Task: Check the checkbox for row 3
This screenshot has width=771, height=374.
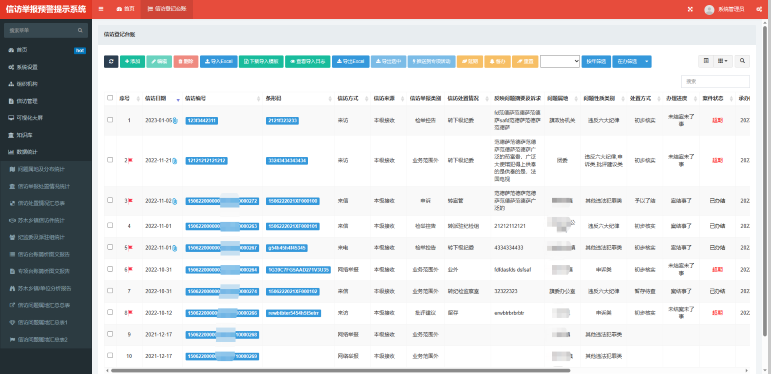Action: pyautogui.click(x=110, y=200)
